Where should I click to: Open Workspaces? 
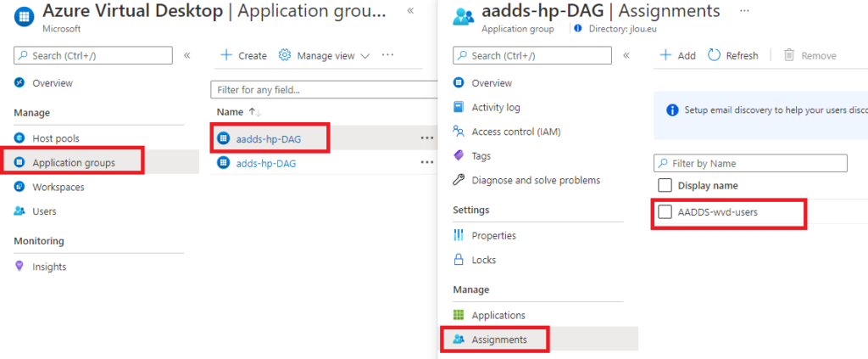(x=58, y=187)
